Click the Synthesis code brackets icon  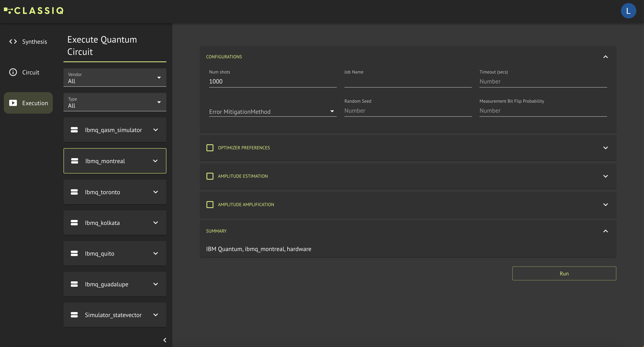pyautogui.click(x=13, y=41)
